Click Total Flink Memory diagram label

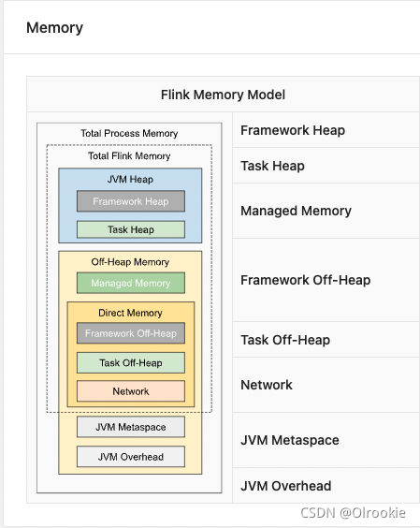129,156
